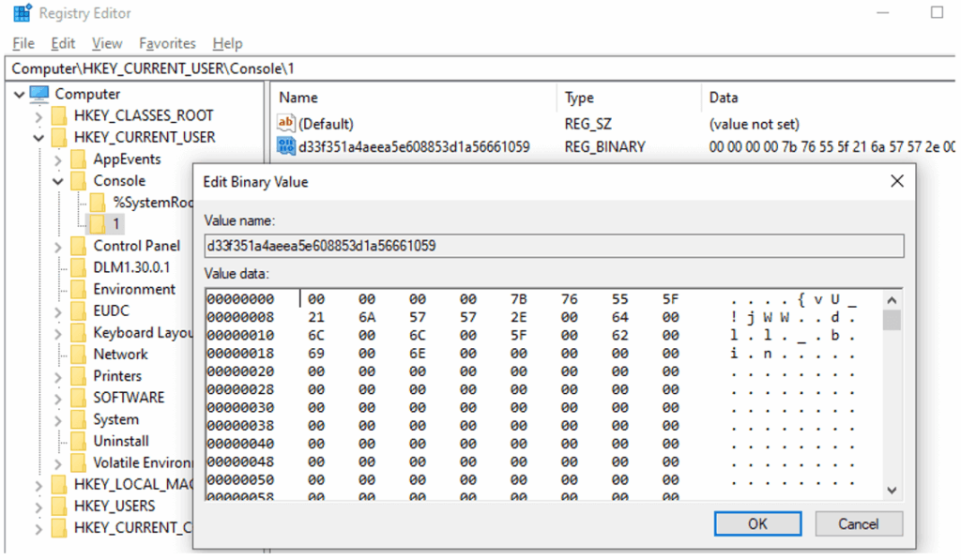The width and height of the screenshot is (961, 560).
Task: Click the REG_BINARY type cell
Action: coord(605,147)
